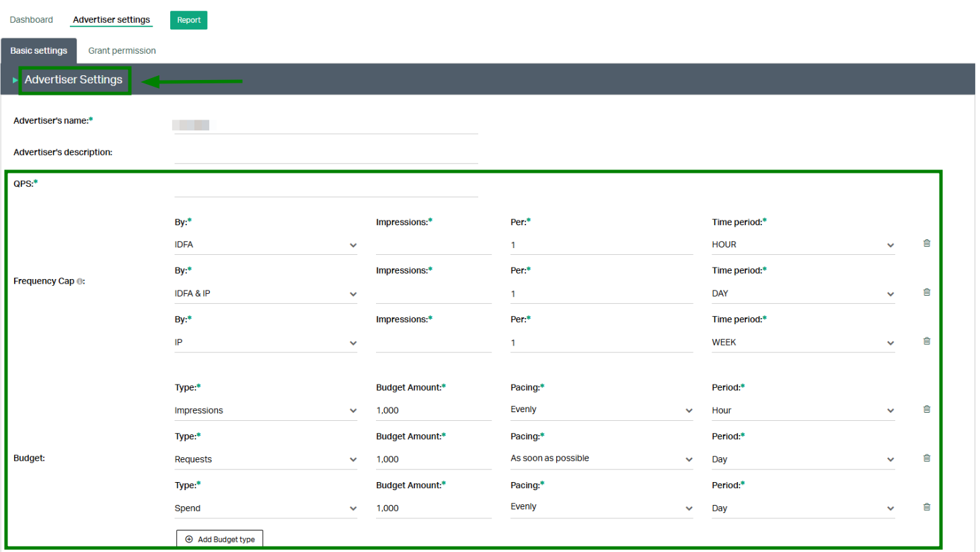Delete the IDFA hourly frequency cap row
The image size is (980, 552).
(x=926, y=243)
